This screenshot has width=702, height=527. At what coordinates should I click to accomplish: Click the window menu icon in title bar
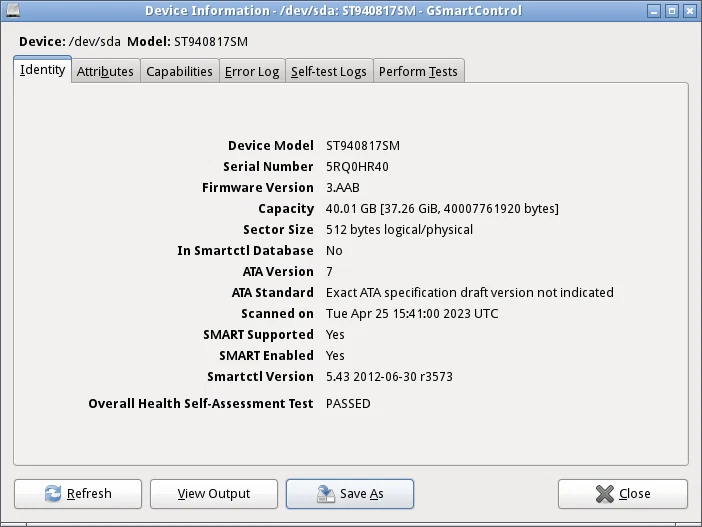click(x=13, y=10)
